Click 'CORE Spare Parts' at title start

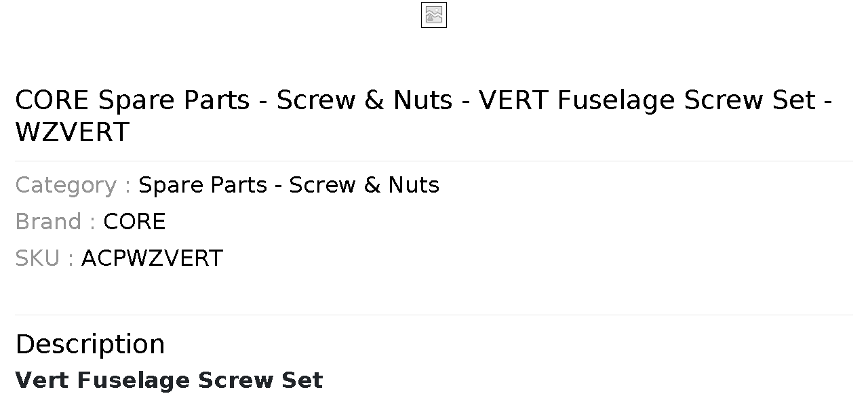pyautogui.click(x=132, y=100)
